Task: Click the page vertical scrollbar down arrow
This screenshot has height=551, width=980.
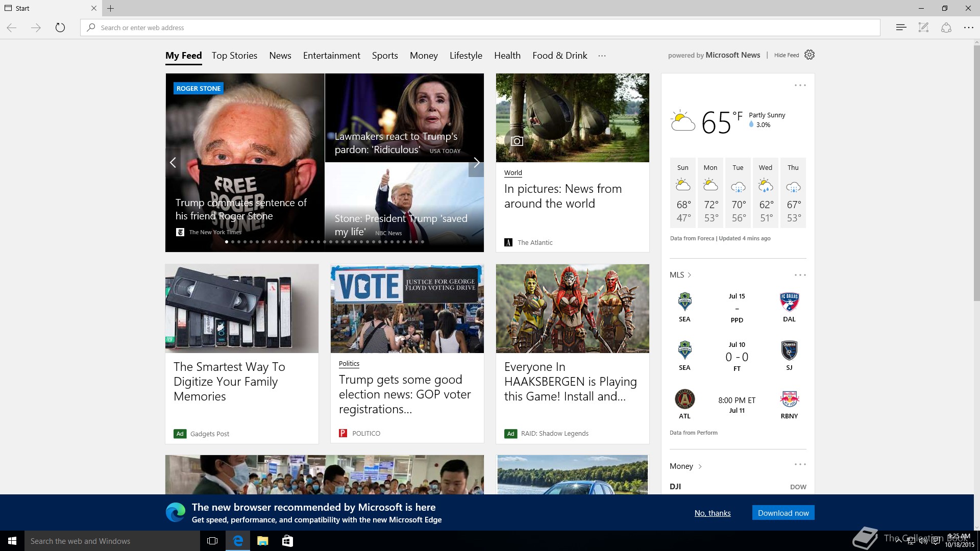Action: [976, 527]
